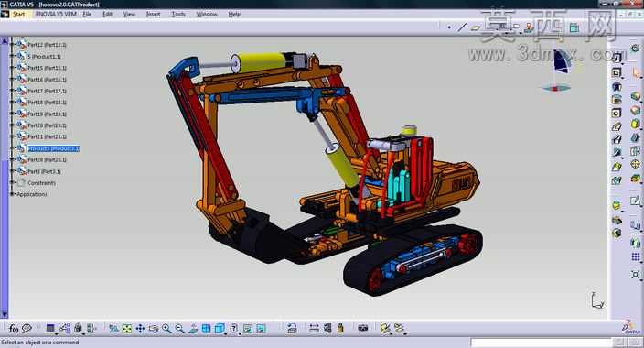The width and height of the screenshot is (644, 348).
Task: Open the Tools menu
Action: click(178, 14)
